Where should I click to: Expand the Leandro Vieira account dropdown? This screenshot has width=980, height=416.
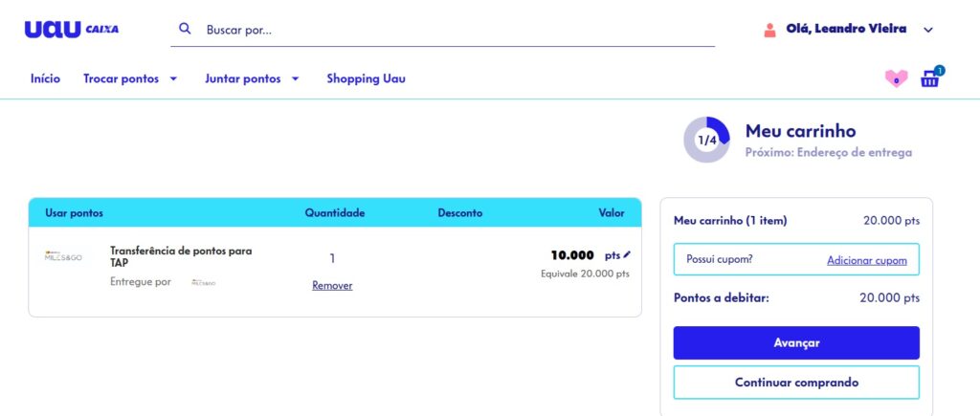click(927, 30)
